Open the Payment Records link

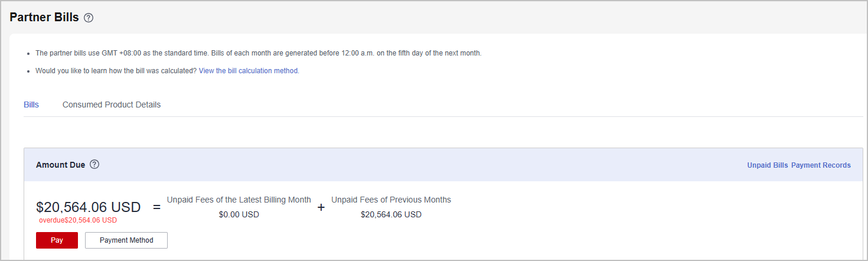click(821, 165)
